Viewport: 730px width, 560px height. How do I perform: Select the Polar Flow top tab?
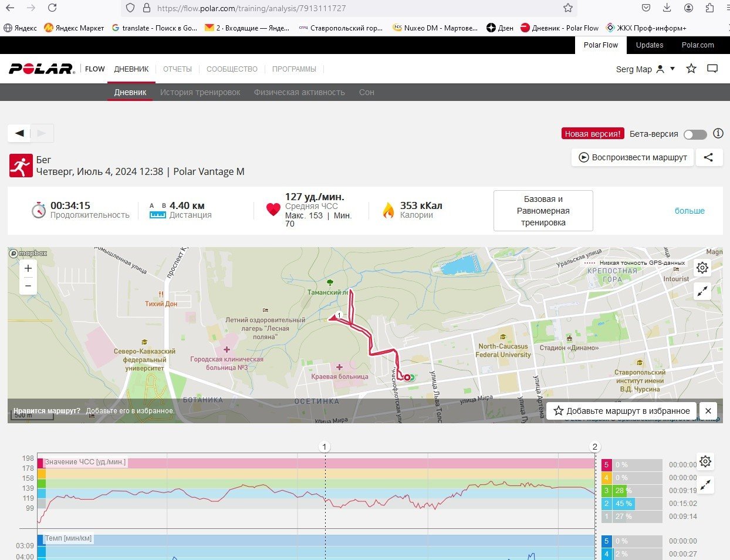pos(601,45)
